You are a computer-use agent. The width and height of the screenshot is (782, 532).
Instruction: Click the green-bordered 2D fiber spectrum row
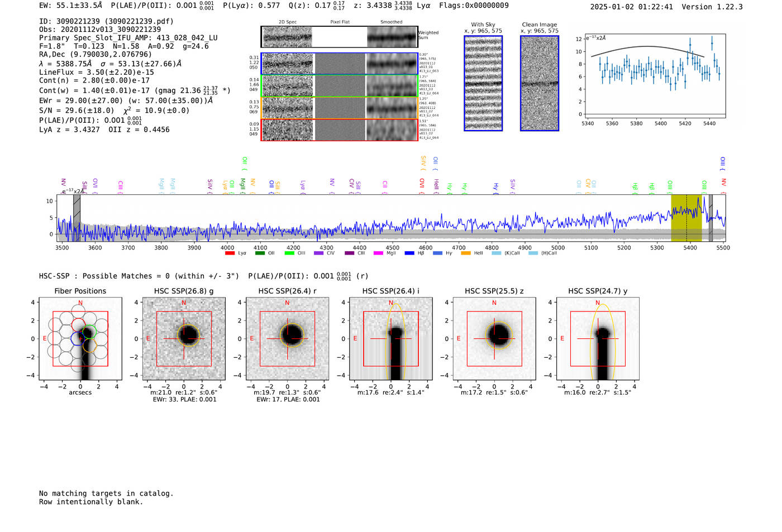339,85
